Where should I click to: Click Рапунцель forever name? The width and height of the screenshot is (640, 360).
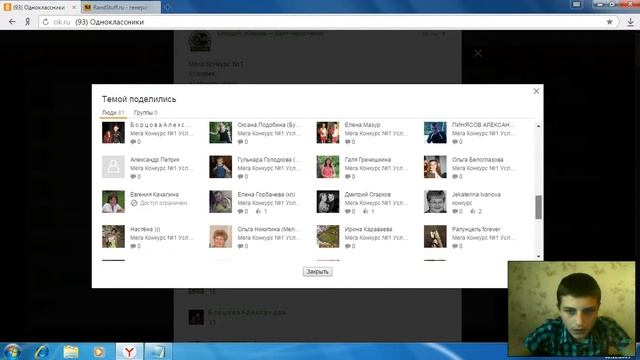coord(476,229)
